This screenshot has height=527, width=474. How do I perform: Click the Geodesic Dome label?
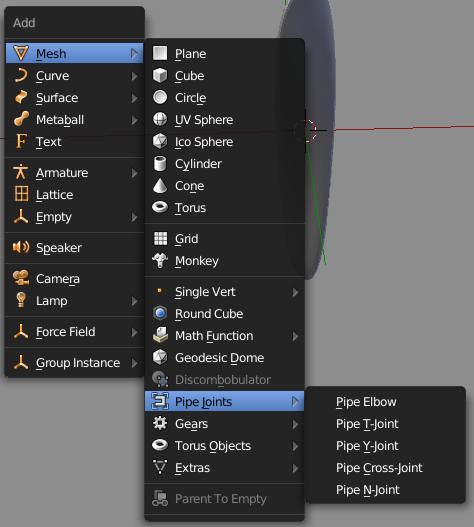pos(219,358)
